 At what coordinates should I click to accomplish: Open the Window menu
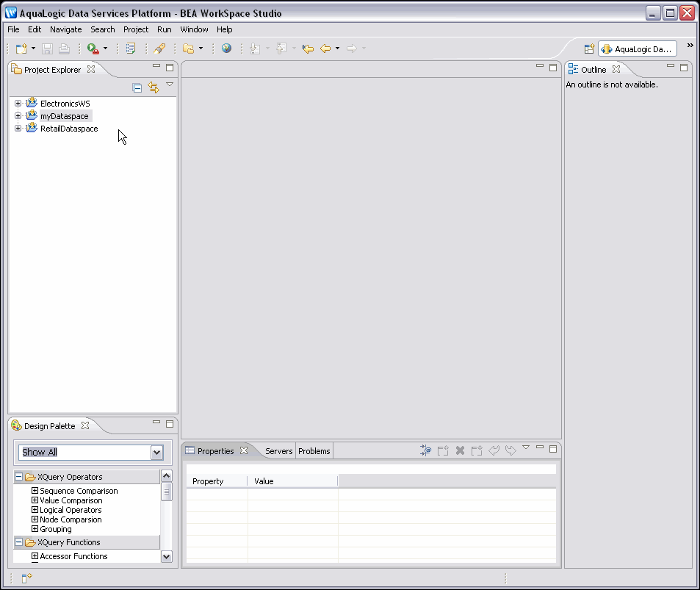(x=194, y=29)
